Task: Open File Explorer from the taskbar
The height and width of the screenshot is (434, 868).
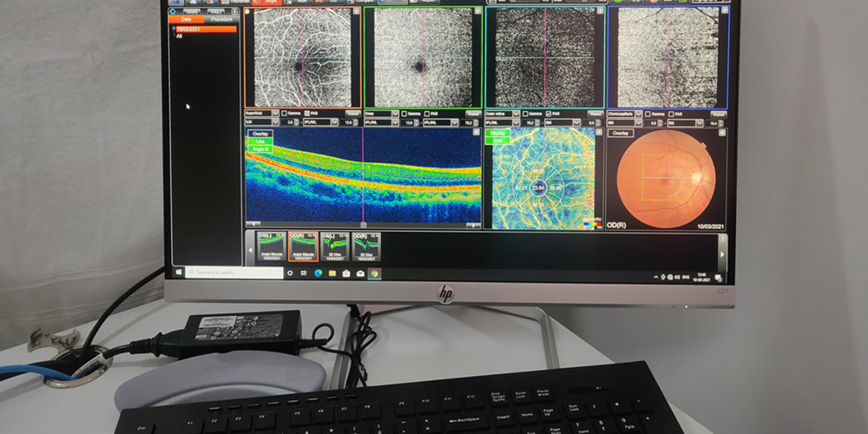Action: click(332, 273)
